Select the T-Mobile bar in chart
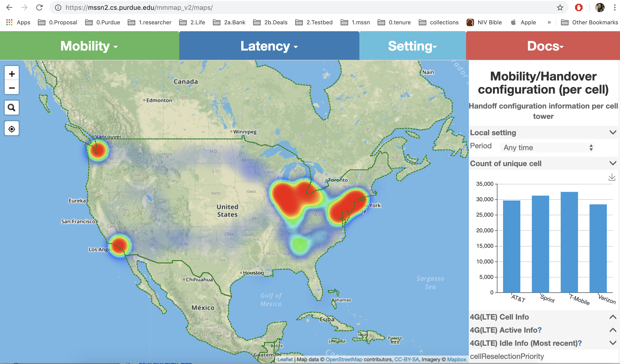620x364 pixels. tap(569, 242)
